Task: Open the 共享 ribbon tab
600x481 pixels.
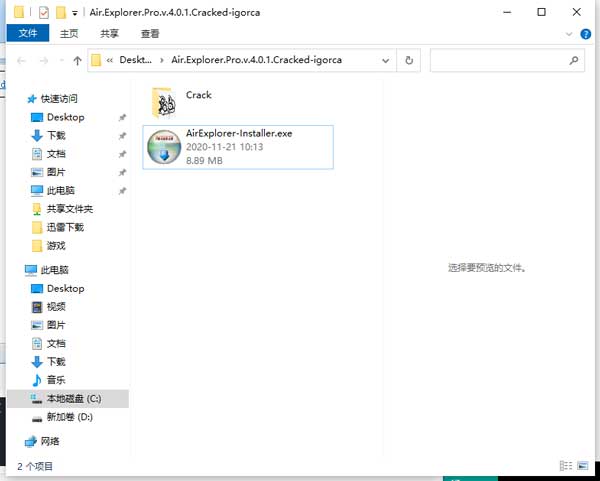Action: (109, 34)
